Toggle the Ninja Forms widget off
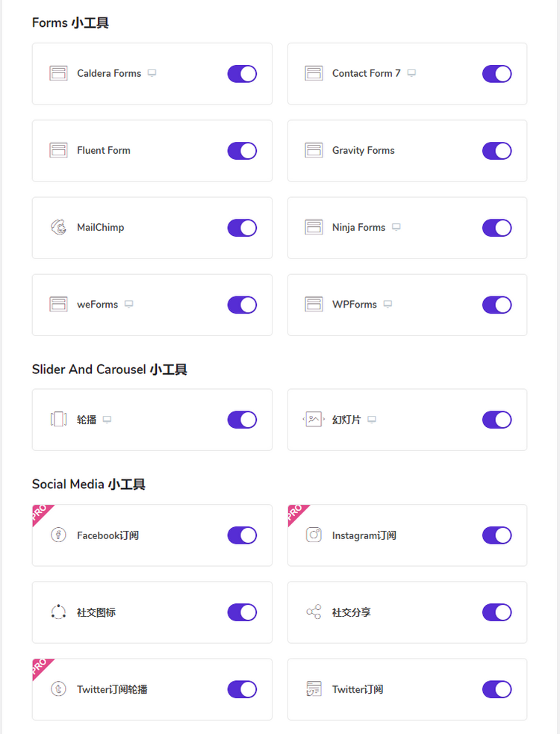This screenshot has width=560, height=734. point(497,228)
